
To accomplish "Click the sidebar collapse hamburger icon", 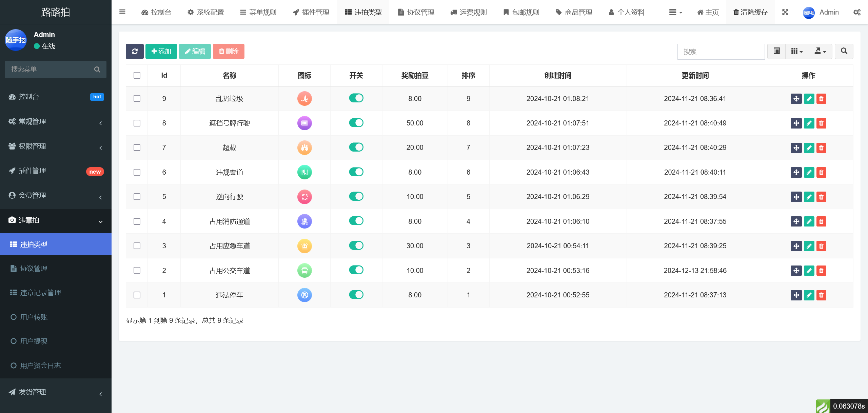I will click(122, 12).
